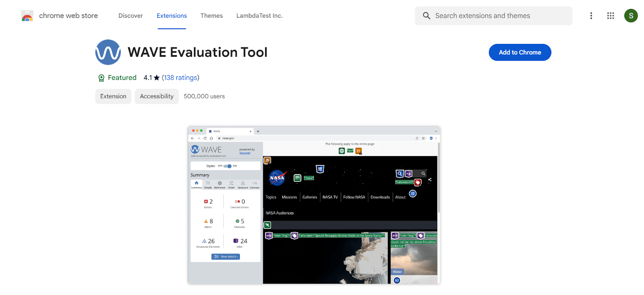Open the three-dot more options menu

[591, 16]
